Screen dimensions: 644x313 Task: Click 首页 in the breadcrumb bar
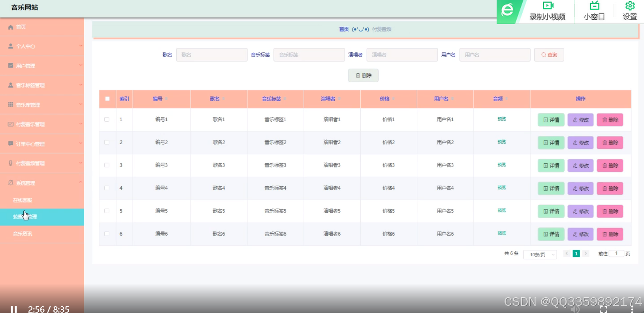tap(344, 29)
